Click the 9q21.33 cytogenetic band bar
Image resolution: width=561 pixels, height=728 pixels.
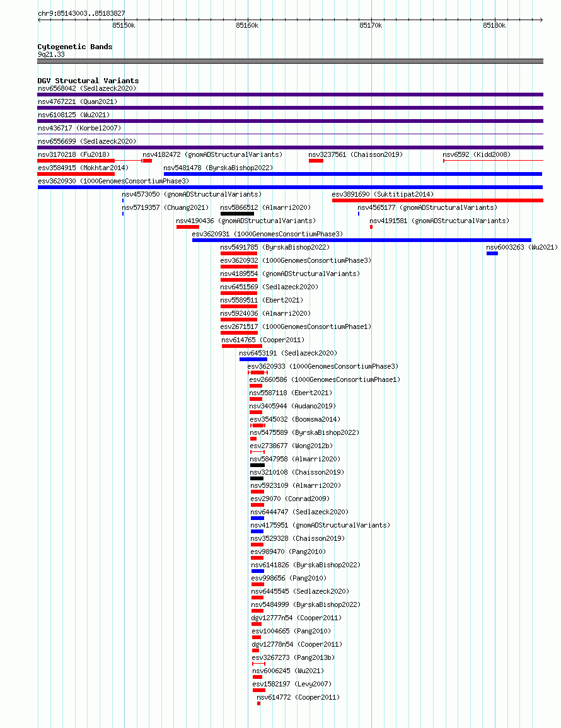pyautogui.click(x=290, y=61)
